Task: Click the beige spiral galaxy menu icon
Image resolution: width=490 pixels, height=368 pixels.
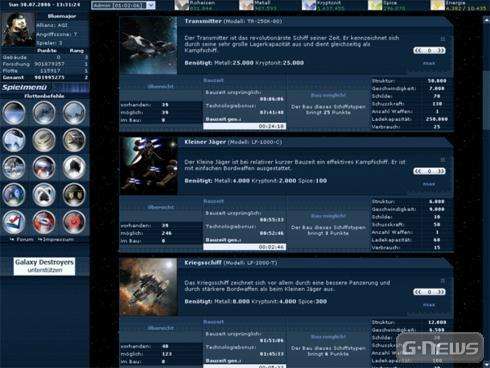Action: 44,140
